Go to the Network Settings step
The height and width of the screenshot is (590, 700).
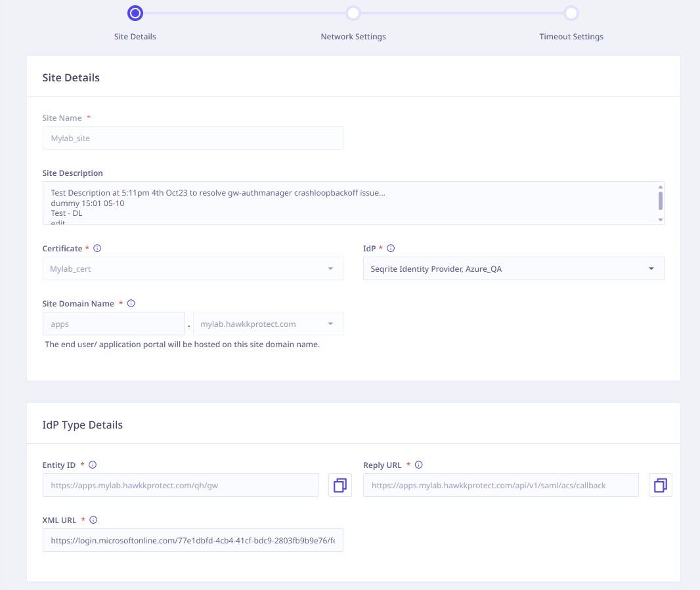(x=353, y=37)
